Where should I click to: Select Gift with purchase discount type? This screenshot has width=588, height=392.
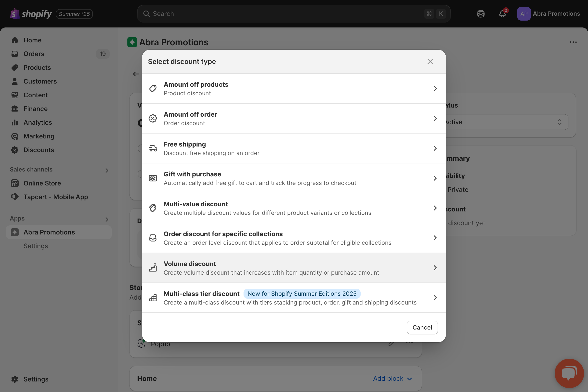tap(294, 178)
